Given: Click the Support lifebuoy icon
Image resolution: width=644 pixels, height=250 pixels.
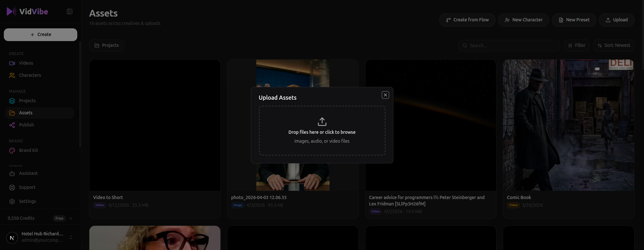Looking at the screenshot, I should (x=12, y=187).
